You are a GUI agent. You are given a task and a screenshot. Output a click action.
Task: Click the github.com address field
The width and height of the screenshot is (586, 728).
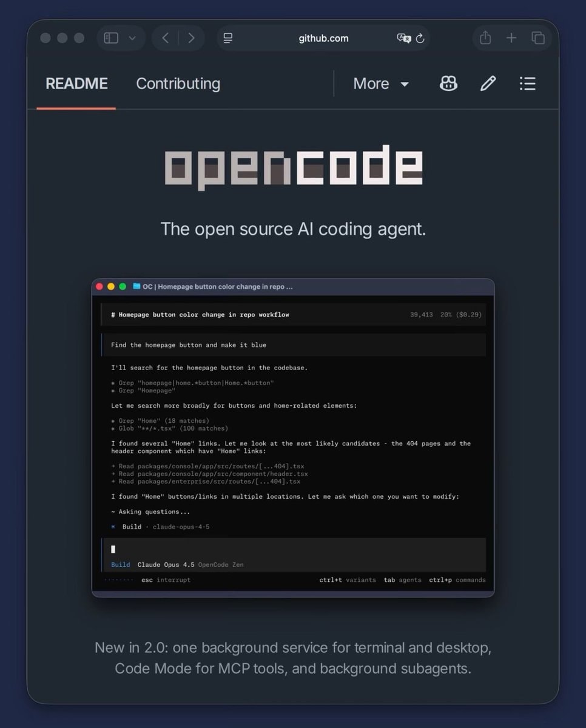pyautogui.click(x=323, y=38)
